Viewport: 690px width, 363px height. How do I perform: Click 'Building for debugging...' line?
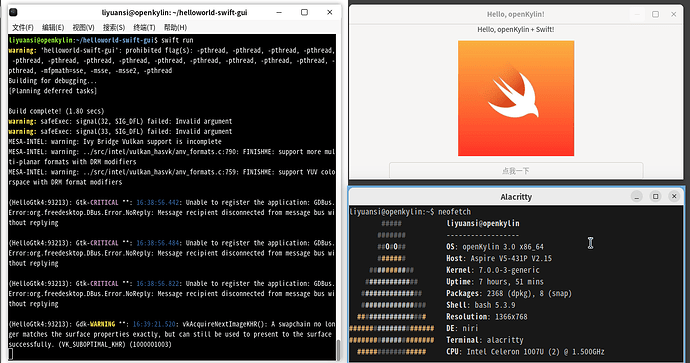coord(52,81)
